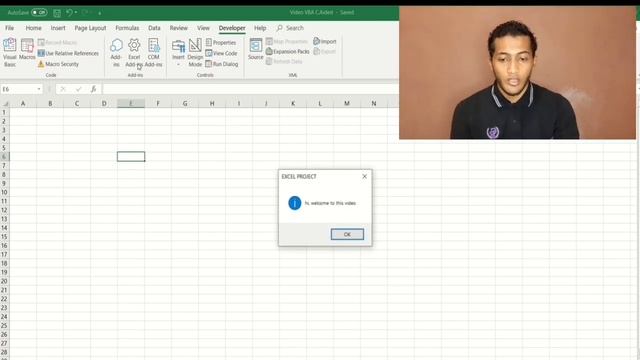Select column N header

(x=373, y=104)
